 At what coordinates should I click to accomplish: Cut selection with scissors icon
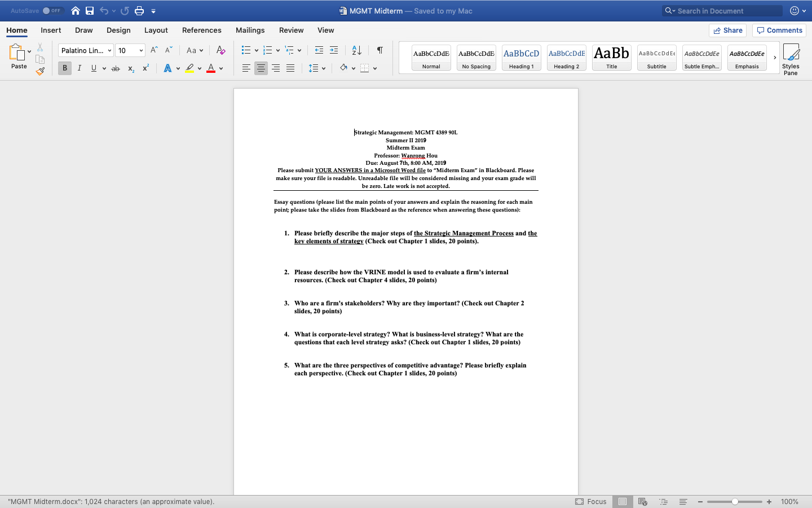40,47
